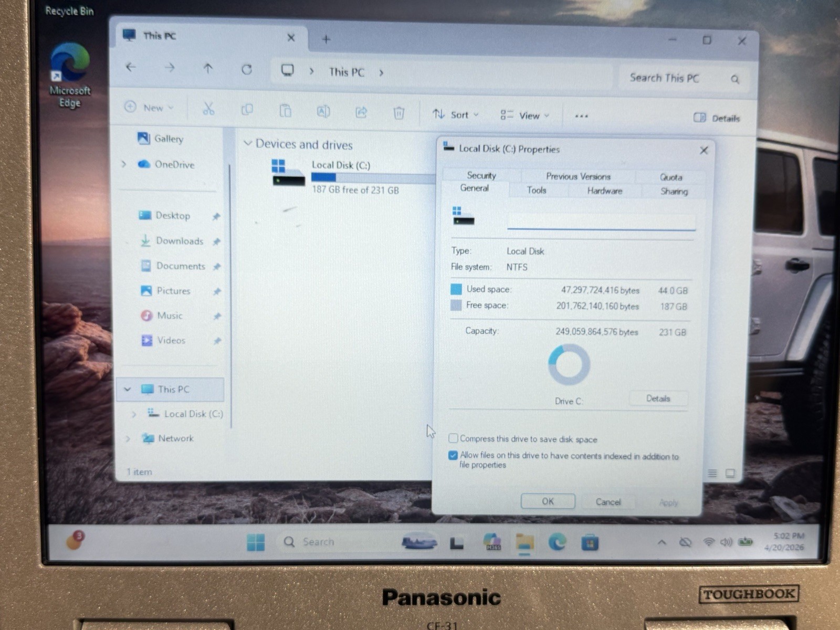Open Microsoft Store from taskbar
This screenshot has width=840, height=630.
coord(590,542)
